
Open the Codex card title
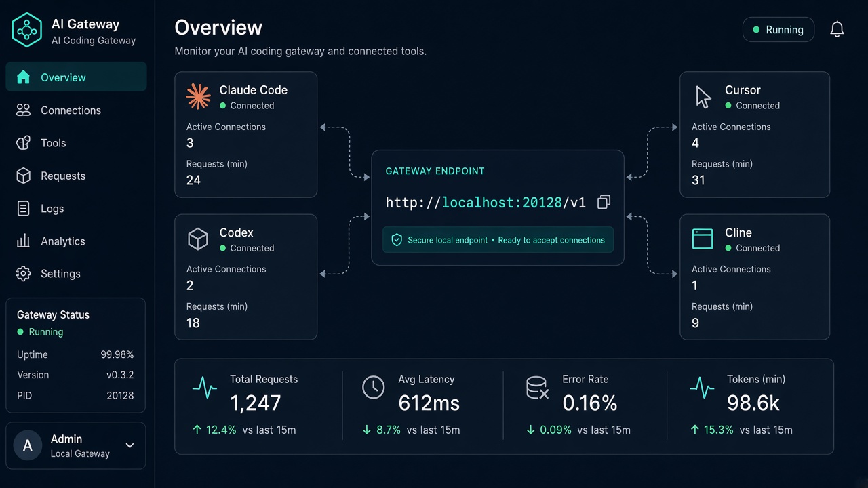tap(236, 232)
